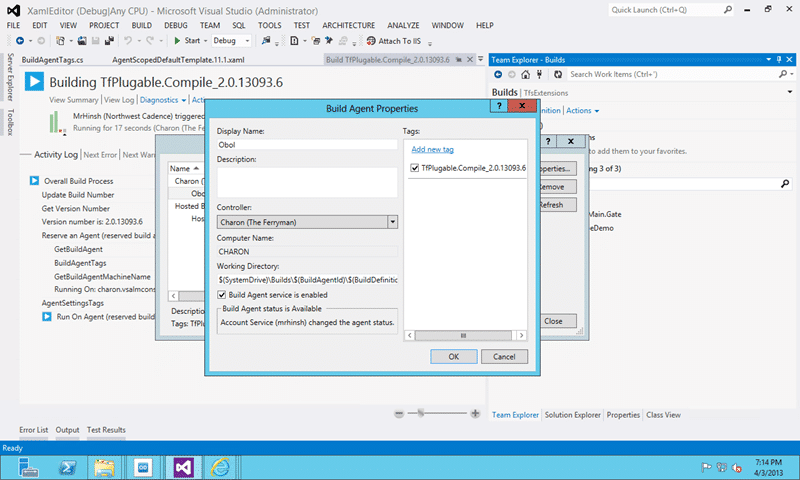Click the zoom slider thumb
Image resolution: width=800 pixels, height=480 pixels.
pyautogui.click(x=421, y=414)
